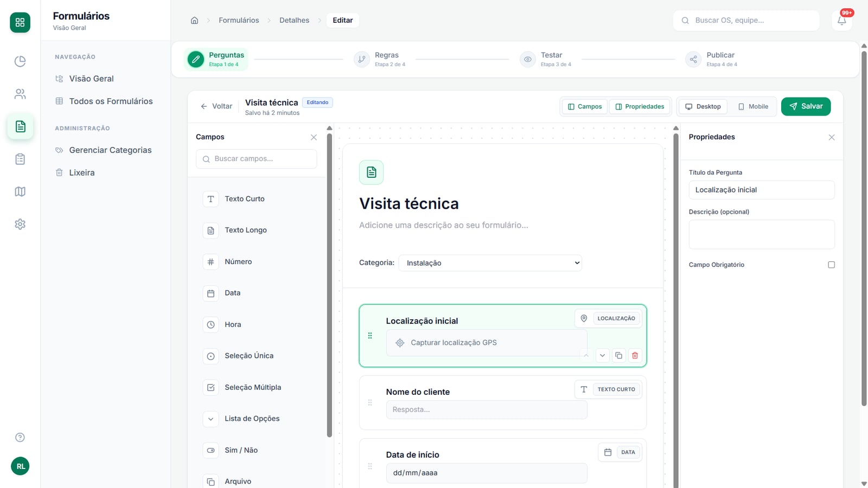
Task: Go to home via breadcrumb house icon
Action: (194, 20)
